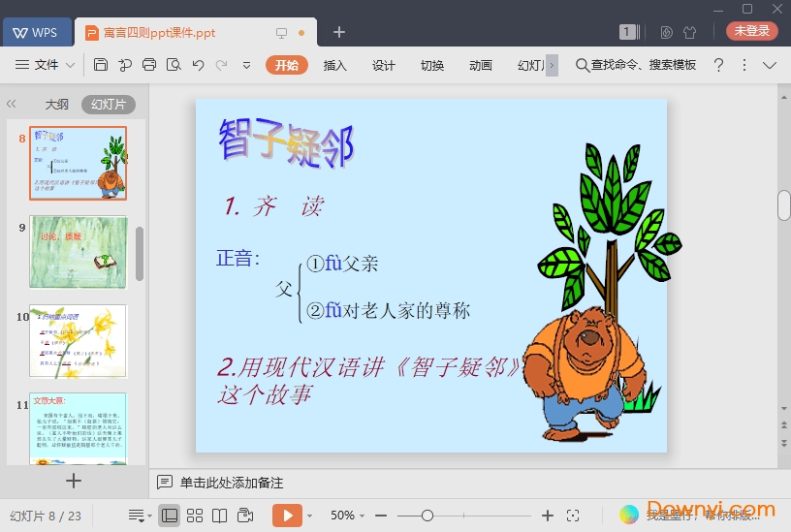
Task: Select the 切换 ribbon tab
Action: click(432, 65)
